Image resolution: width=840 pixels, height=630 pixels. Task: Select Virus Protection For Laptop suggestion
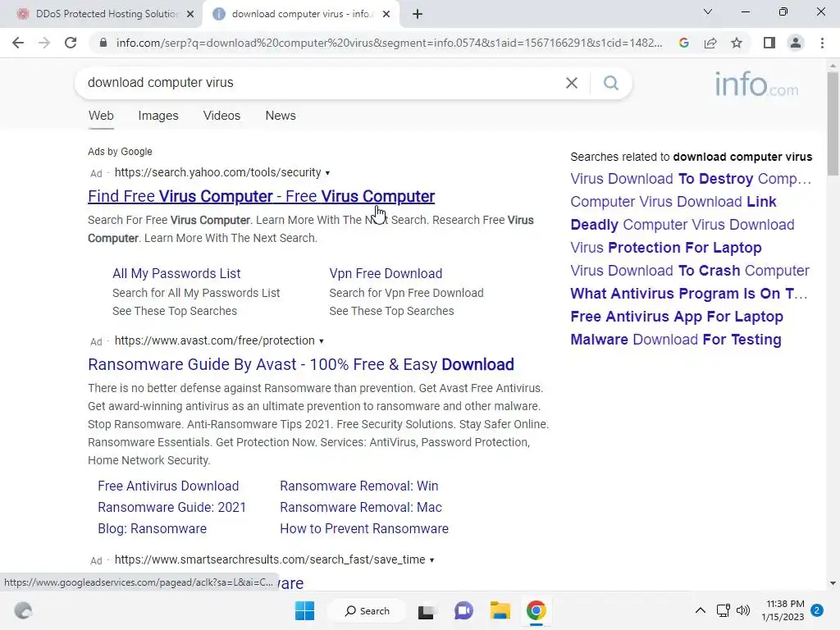666,248
